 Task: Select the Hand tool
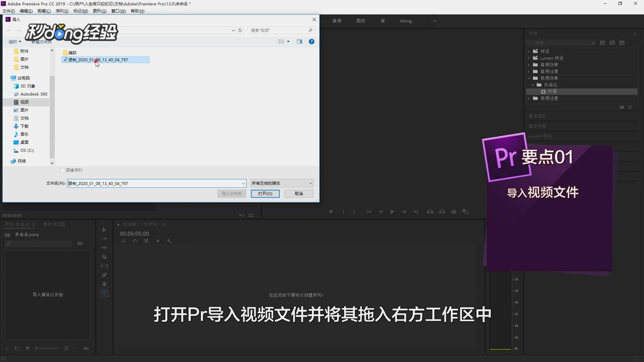pos(104,284)
